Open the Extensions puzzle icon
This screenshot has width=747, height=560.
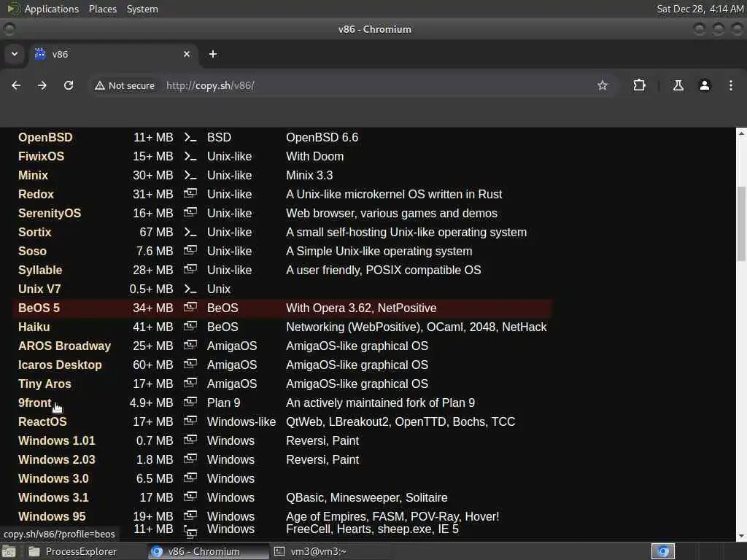tap(639, 85)
